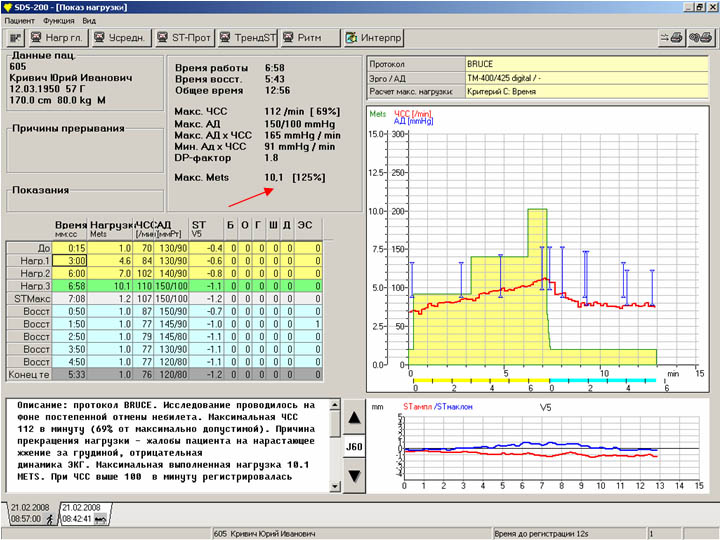Screen dimensions: 721x540
Task: Show the ТрендST trend view
Action: pos(247,38)
